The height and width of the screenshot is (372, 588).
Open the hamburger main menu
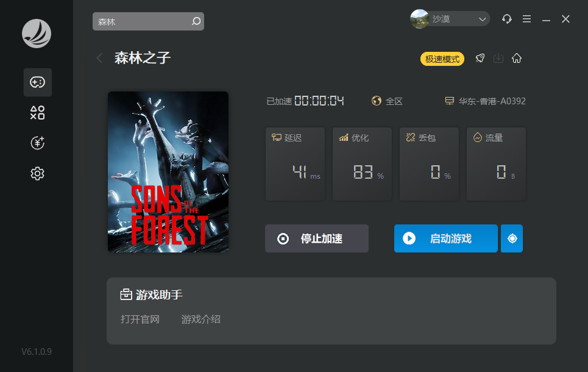526,19
